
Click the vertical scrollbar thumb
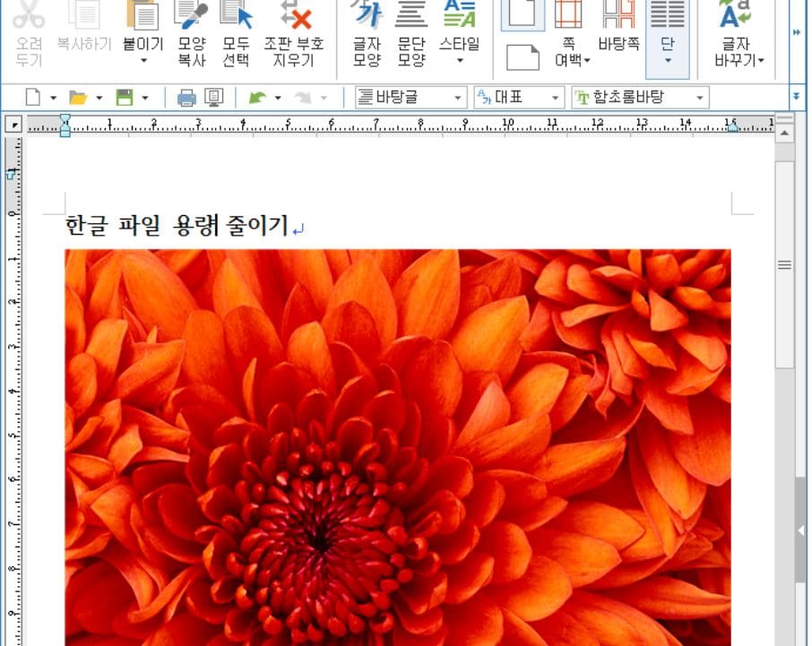coord(784,264)
